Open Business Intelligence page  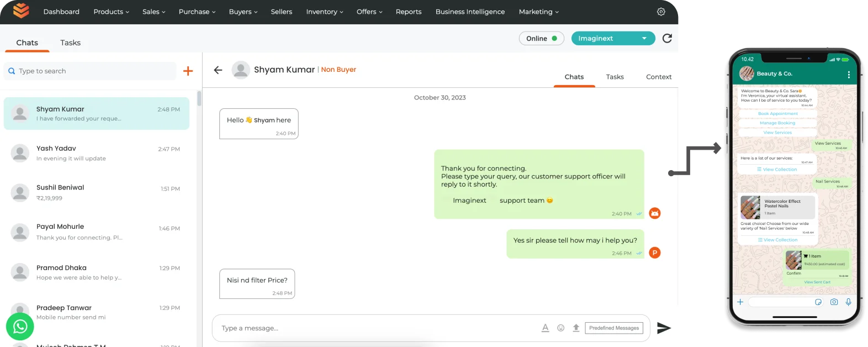click(470, 12)
